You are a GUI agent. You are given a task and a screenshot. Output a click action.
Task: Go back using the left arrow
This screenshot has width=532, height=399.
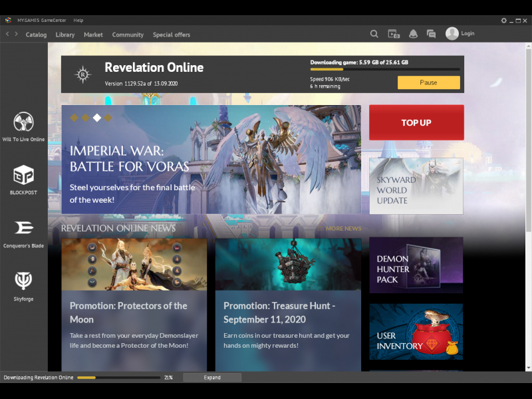(7, 34)
